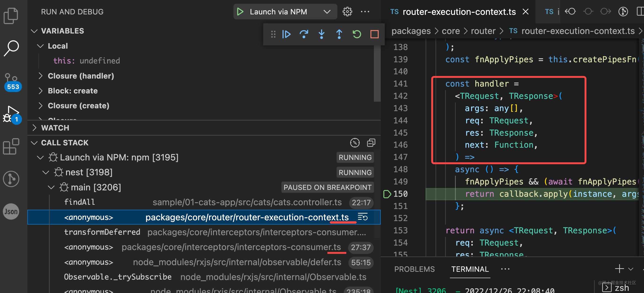Stop debugging with red square
Viewport: 644px width, 293px height.
coord(374,34)
